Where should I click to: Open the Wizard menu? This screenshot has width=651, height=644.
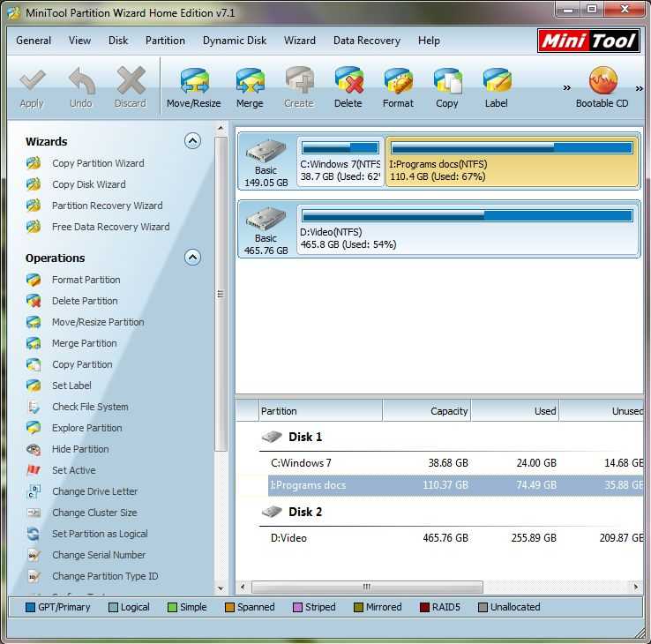point(300,41)
